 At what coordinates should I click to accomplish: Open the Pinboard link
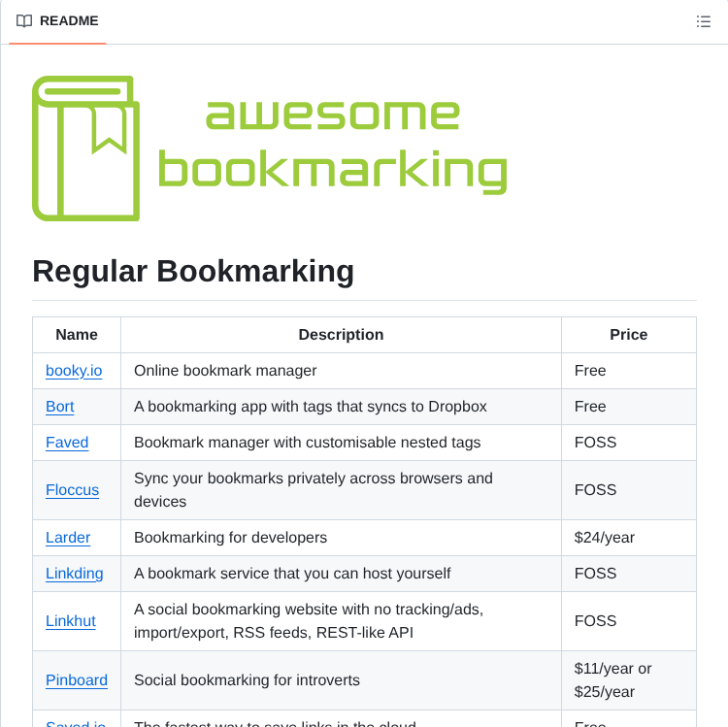(77, 680)
